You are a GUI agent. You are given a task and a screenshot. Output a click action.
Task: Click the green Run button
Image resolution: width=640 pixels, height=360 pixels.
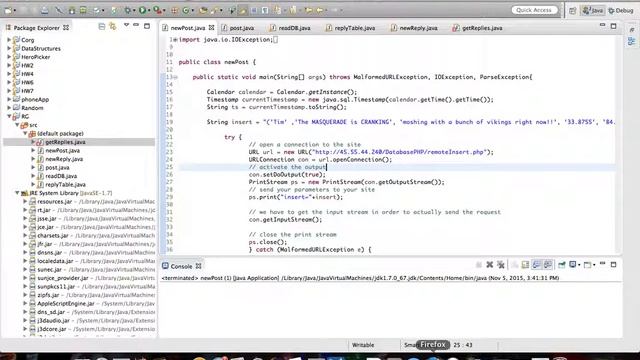click(x=142, y=10)
